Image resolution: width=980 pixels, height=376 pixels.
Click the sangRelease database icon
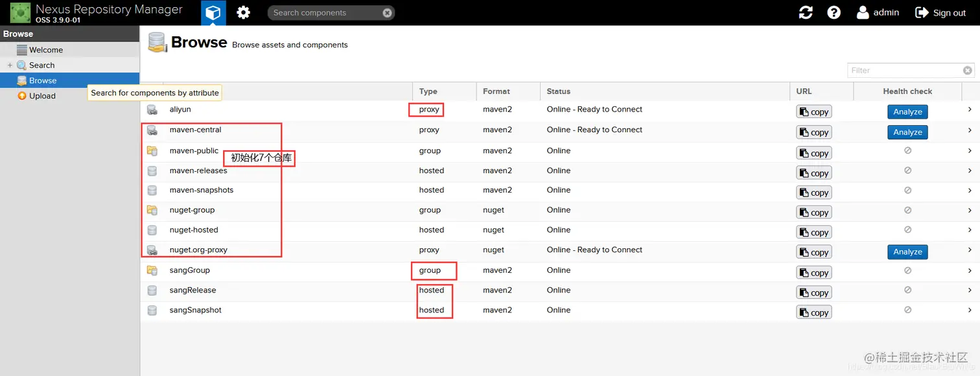pos(152,290)
